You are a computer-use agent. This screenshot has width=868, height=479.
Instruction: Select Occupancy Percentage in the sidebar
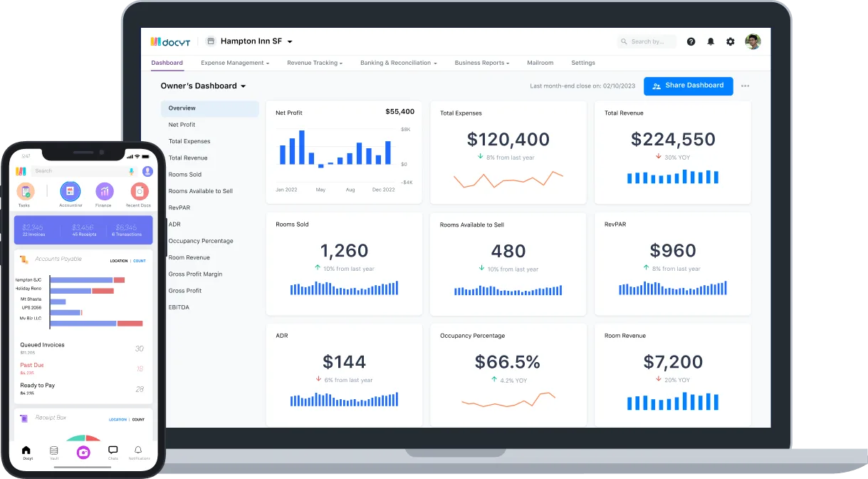pos(201,241)
